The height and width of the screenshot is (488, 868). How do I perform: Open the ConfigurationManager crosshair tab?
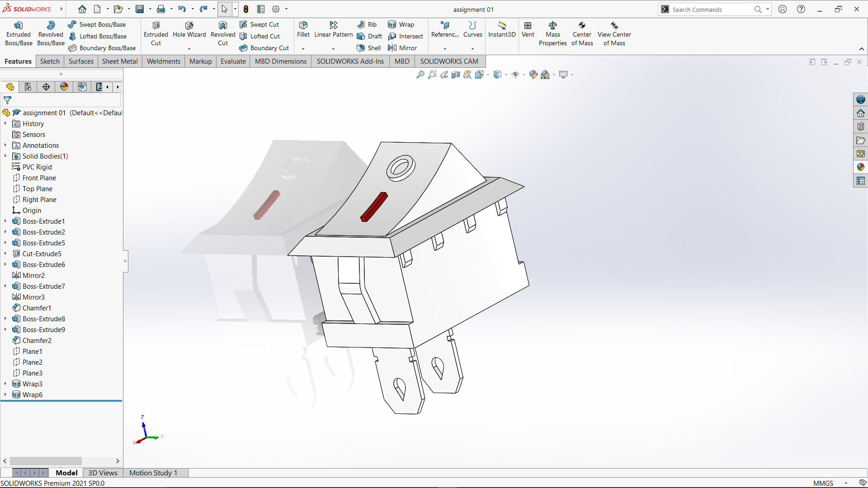46,87
